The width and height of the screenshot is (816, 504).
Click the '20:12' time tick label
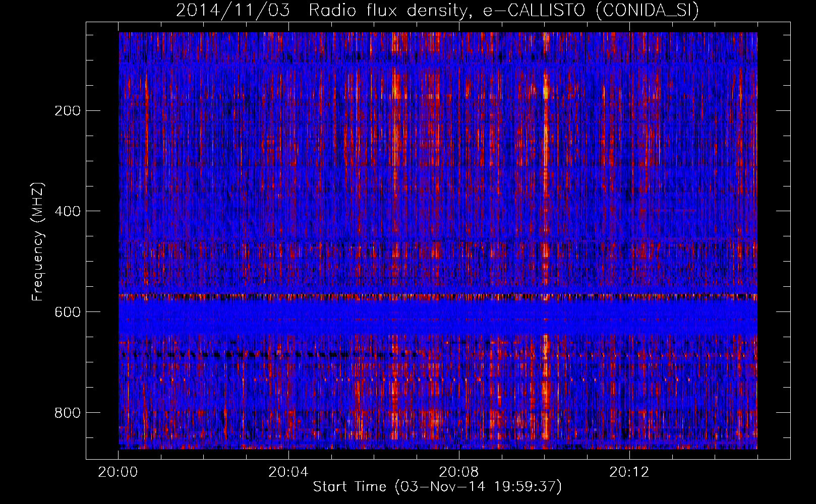(x=629, y=472)
